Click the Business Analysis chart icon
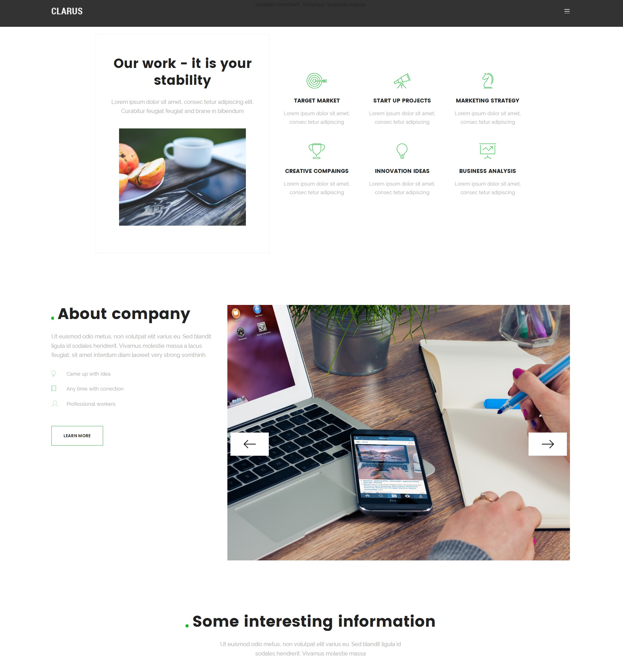Image resolution: width=623 pixels, height=672 pixels. (488, 151)
